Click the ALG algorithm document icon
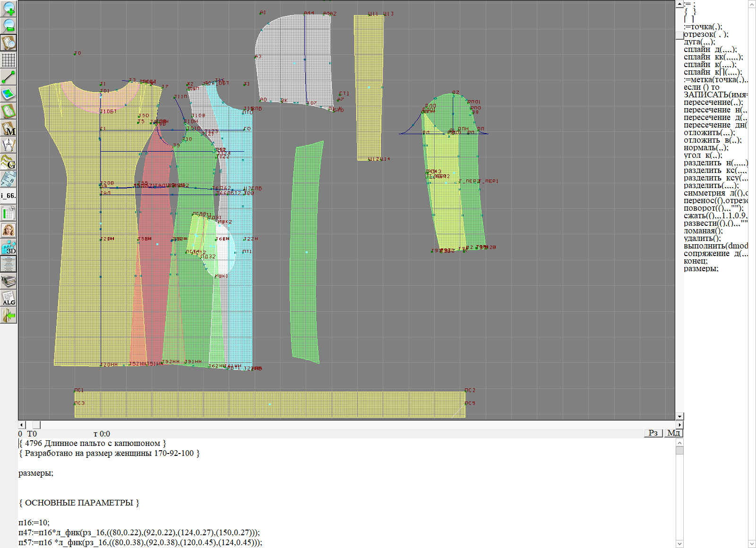756x548 pixels. 9,298
